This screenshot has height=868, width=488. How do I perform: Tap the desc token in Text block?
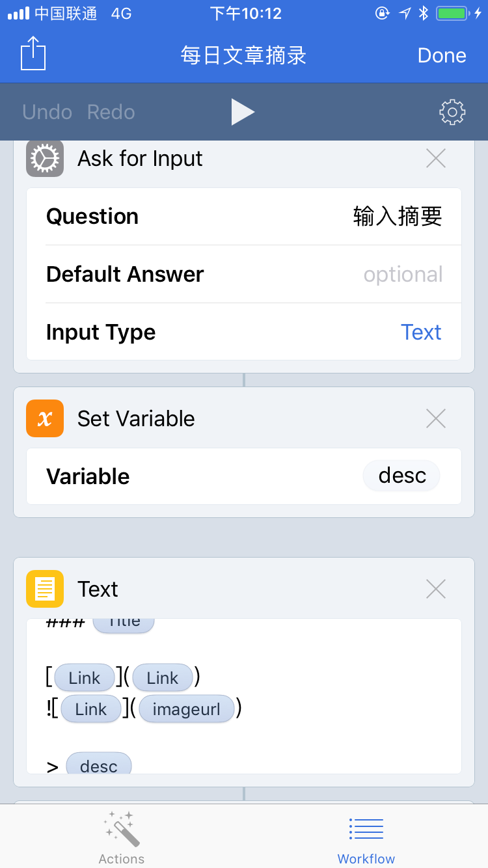(x=98, y=765)
